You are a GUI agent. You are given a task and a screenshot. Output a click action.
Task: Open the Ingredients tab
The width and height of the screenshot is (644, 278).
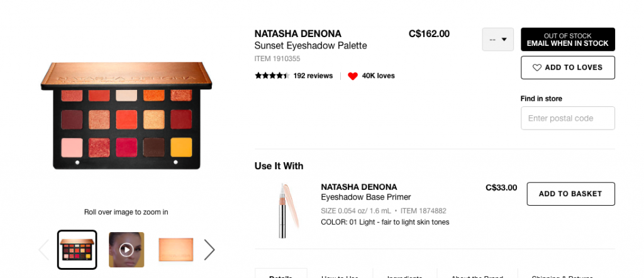tap(404, 275)
